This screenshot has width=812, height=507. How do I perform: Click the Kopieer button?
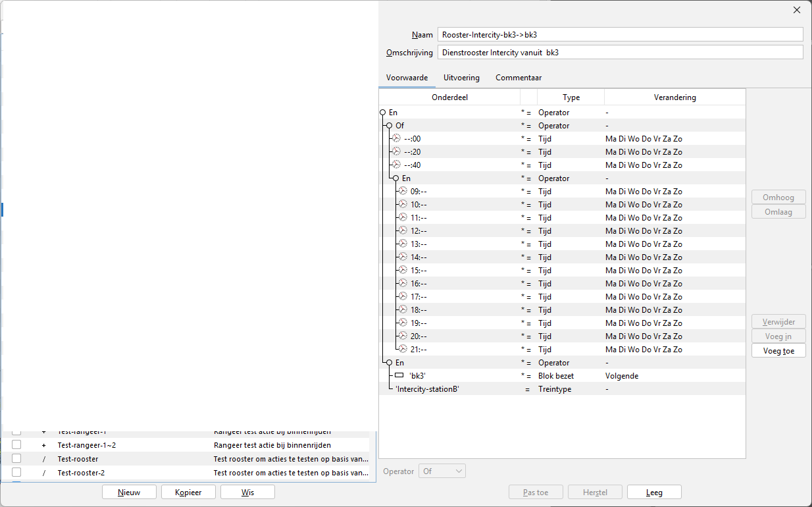[x=188, y=492]
